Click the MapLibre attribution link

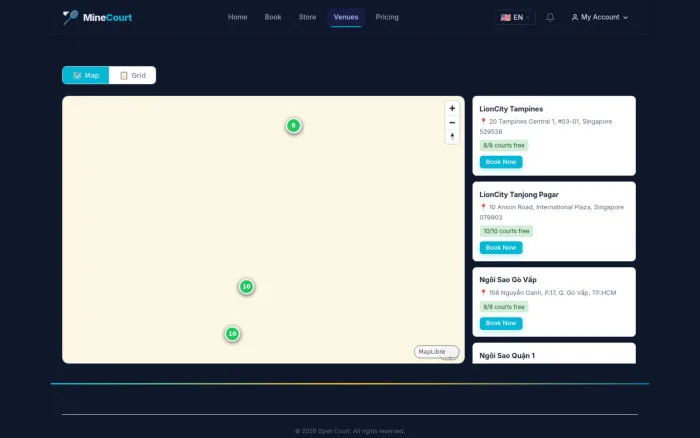(432, 352)
